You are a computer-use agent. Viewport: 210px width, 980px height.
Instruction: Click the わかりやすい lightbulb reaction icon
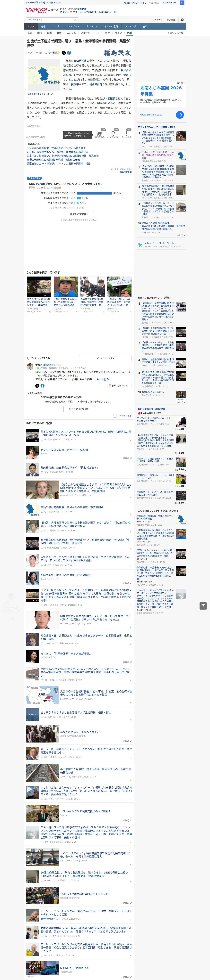tap(113, 134)
